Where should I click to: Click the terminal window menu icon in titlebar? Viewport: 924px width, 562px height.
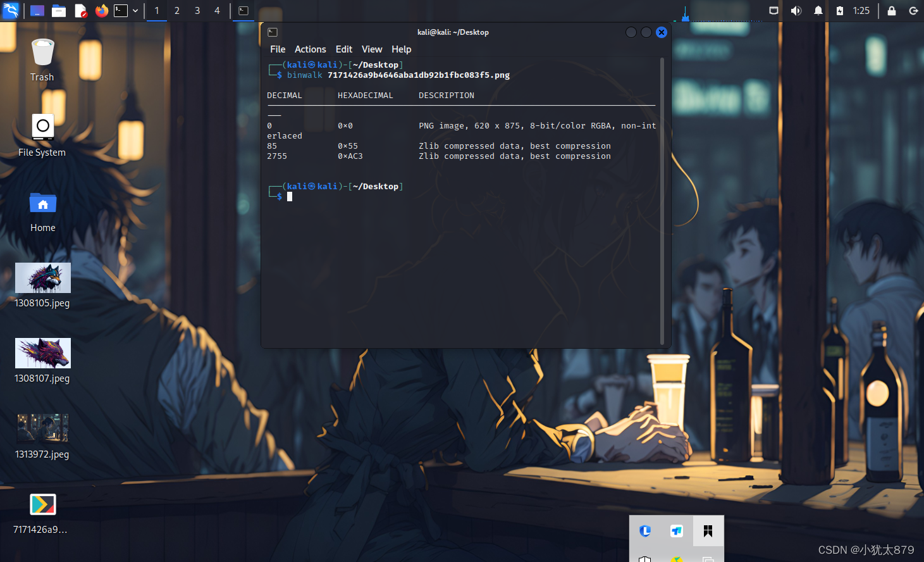[x=273, y=32]
